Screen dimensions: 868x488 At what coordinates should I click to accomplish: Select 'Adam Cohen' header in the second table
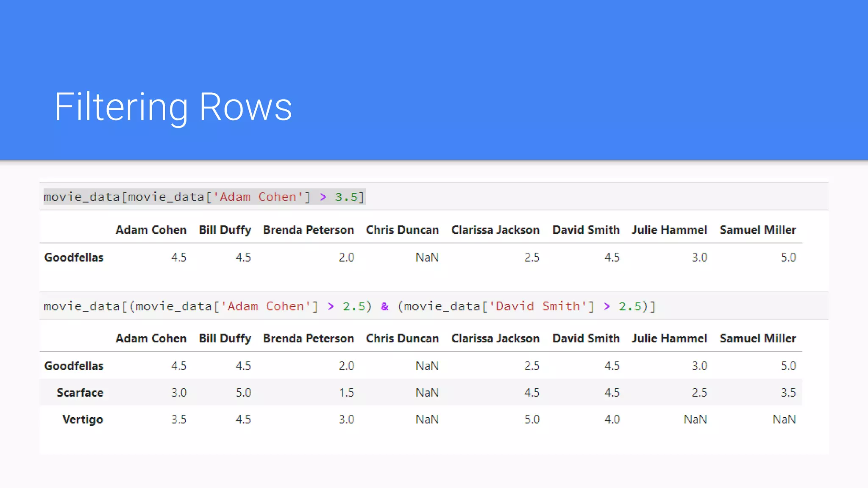[151, 338]
